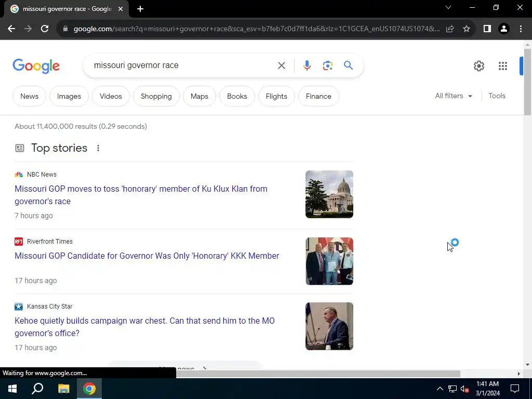Reload the page with refresh icon

(45, 29)
